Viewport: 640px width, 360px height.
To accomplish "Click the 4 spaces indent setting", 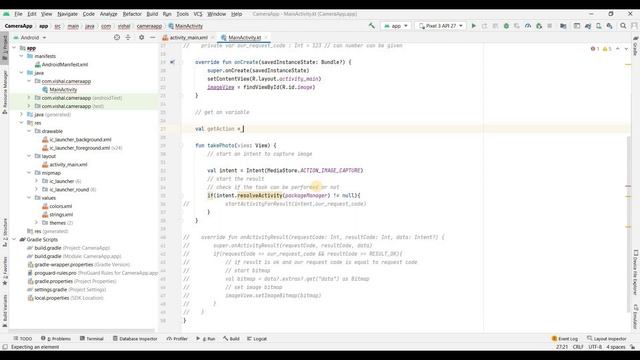I will [x=616, y=347].
